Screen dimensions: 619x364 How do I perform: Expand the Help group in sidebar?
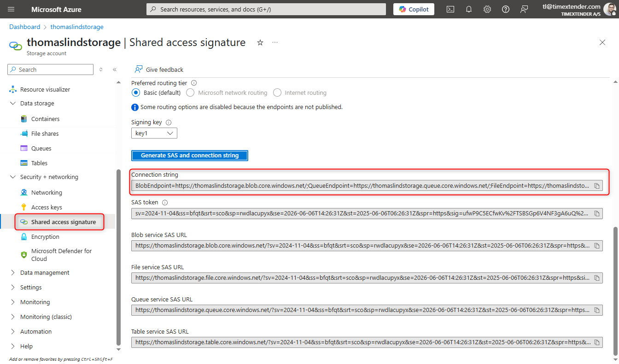pyautogui.click(x=13, y=347)
